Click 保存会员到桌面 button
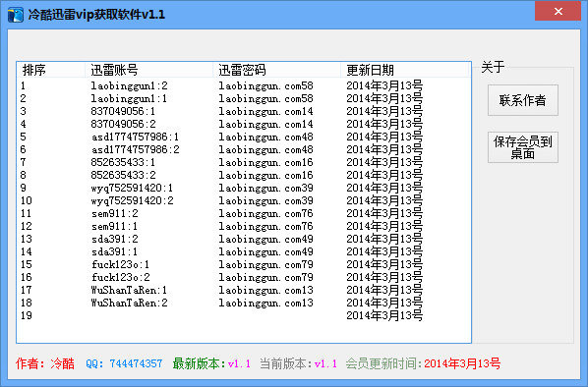Image resolution: width=588 pixels, height=387 pixels. 522,147
